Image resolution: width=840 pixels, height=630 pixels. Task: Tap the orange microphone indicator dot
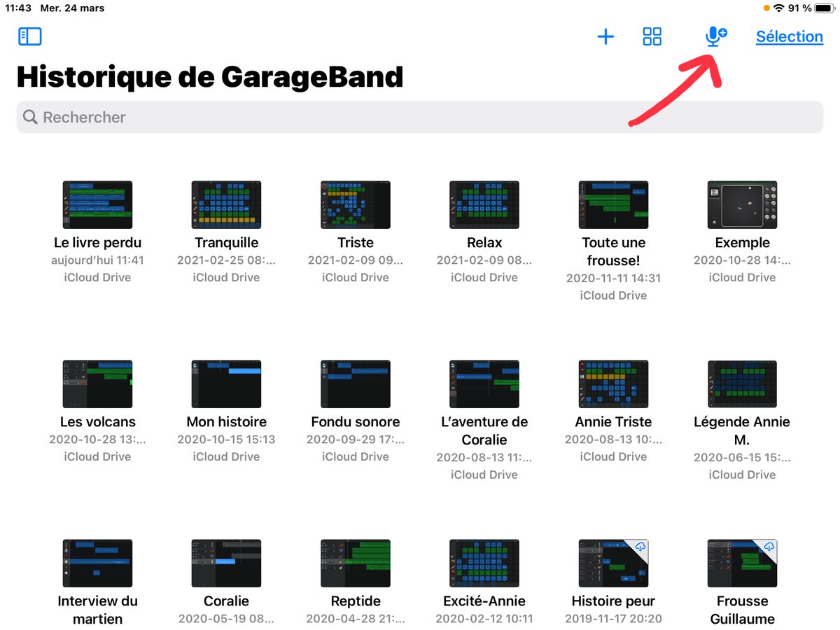pos(766,8)
